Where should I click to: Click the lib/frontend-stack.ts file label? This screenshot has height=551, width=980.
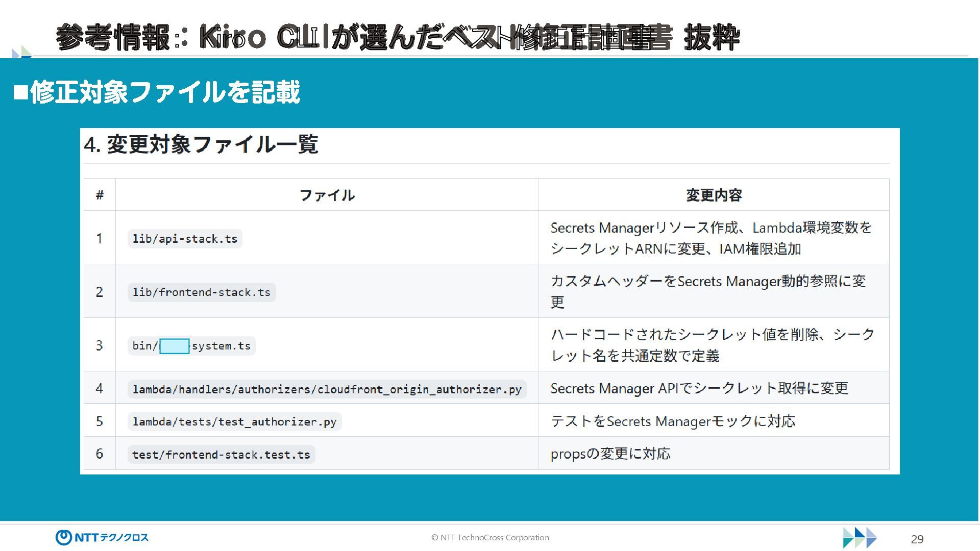click(201, 292)
